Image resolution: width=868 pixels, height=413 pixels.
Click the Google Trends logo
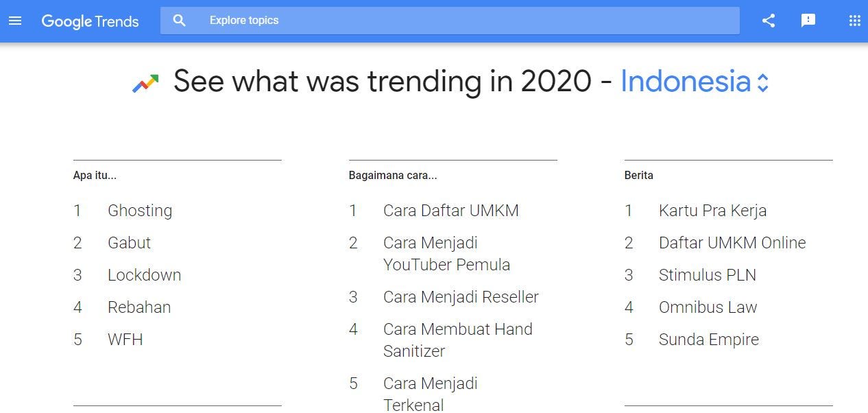tap(90, 21)
